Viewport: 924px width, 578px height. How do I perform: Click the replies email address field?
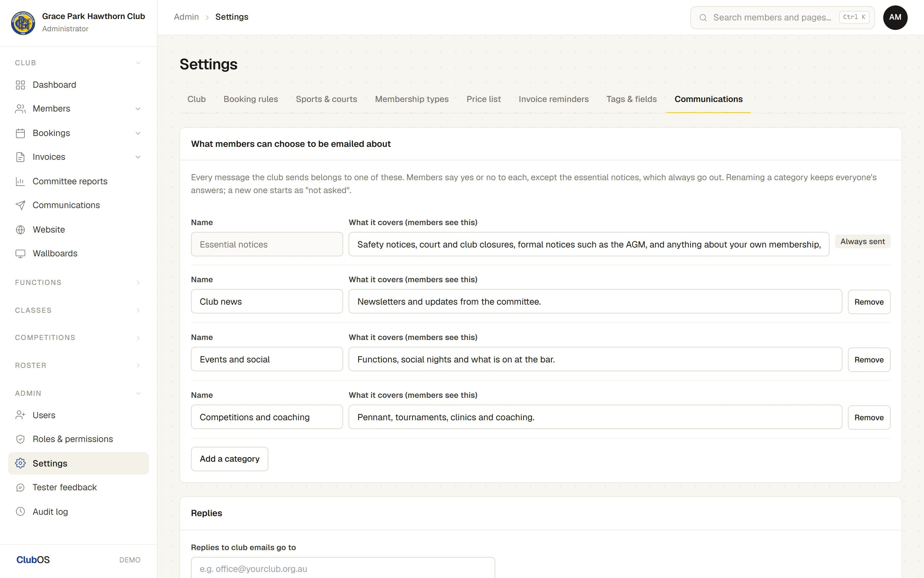pos(343,568)
